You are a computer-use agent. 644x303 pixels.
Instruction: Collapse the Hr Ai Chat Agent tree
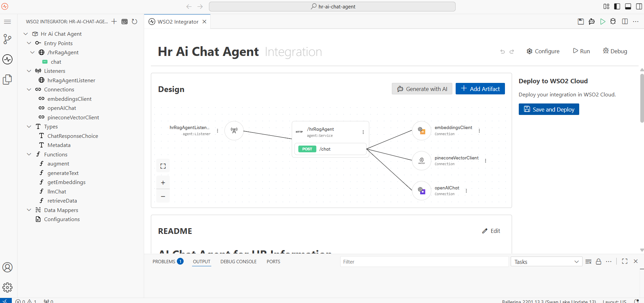coord(26,34)
